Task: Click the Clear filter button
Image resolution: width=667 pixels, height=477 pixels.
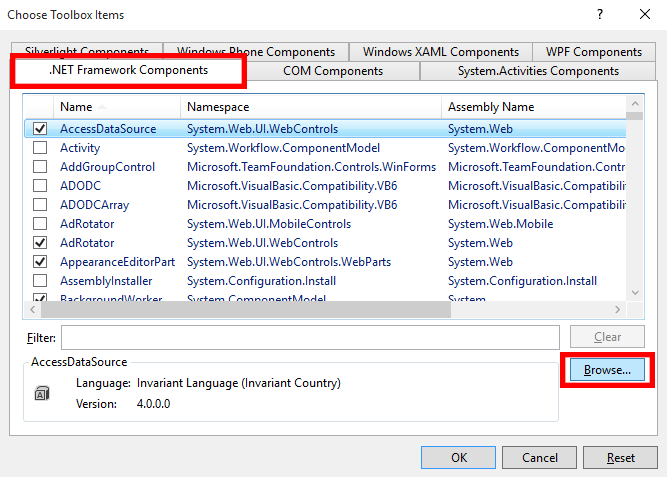Action: (607, 337)
